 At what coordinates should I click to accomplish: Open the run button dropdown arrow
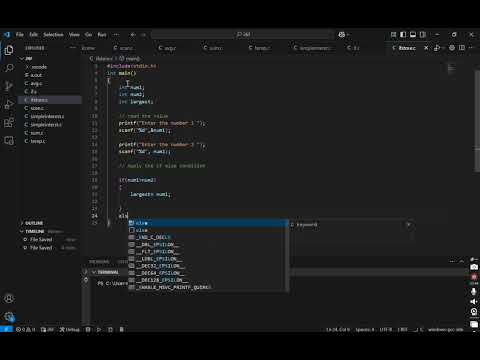click(x=443, y=48)
